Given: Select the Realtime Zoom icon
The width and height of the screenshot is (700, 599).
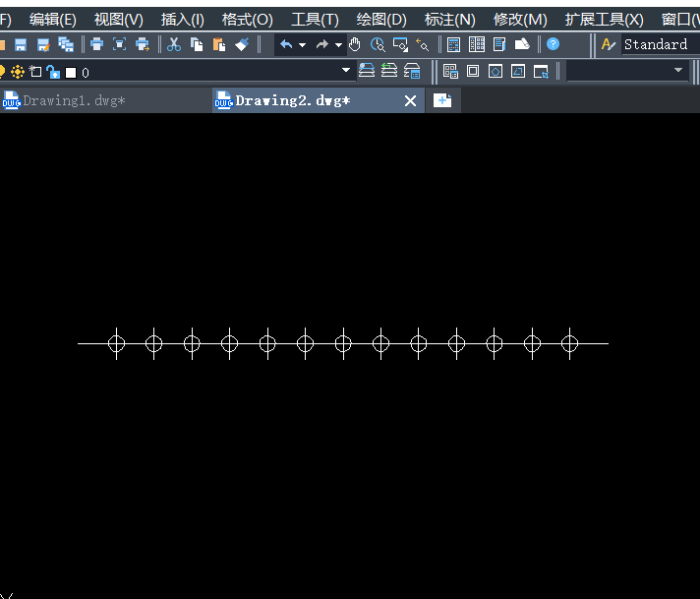Looking at the screenshot, I should point(378,44).
